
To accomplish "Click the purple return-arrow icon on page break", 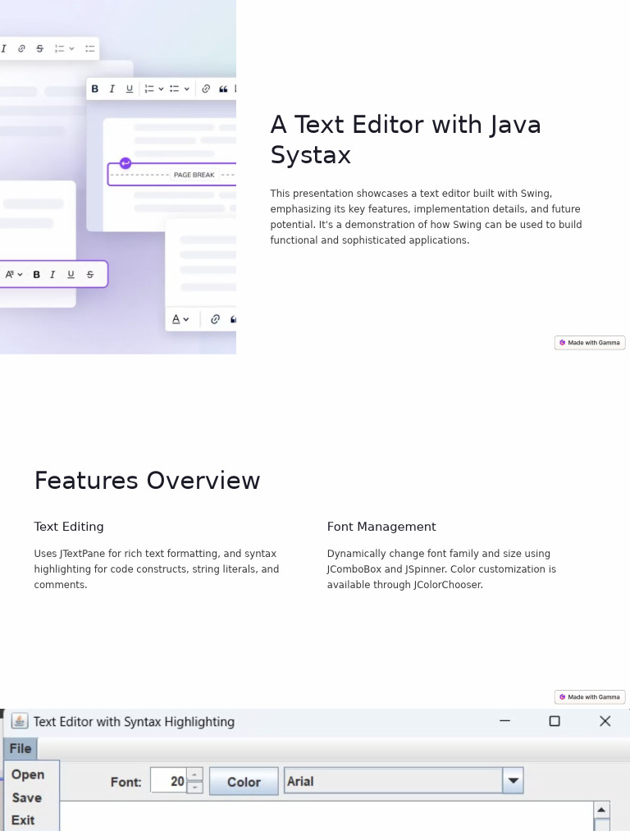I will [x=126, y=163].
